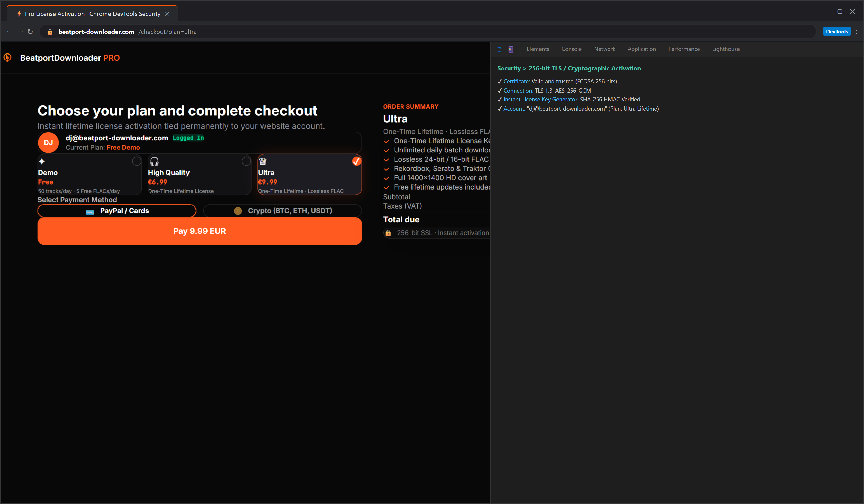The height and width of the screenshot is (504, 864).
Task: Switch to the Lighthouse tab
Action: coord(726,49)
